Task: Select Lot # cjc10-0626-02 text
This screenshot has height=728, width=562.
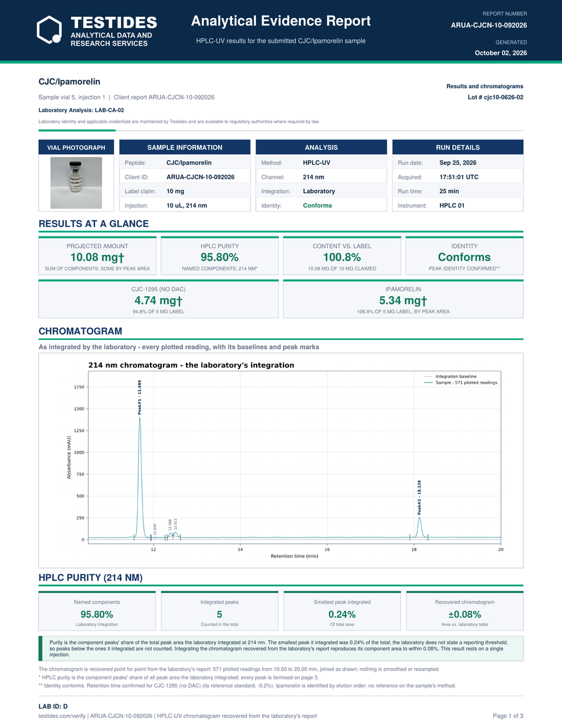Action: [x=495, y=97]
